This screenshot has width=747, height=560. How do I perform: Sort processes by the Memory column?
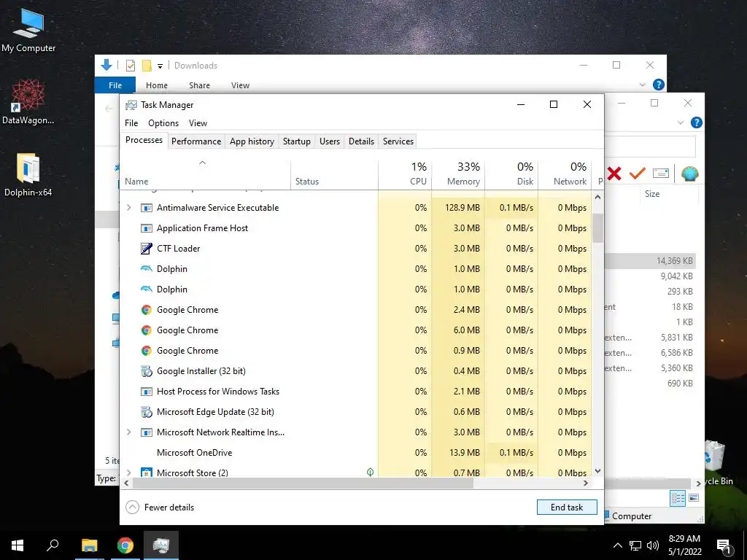458,174
